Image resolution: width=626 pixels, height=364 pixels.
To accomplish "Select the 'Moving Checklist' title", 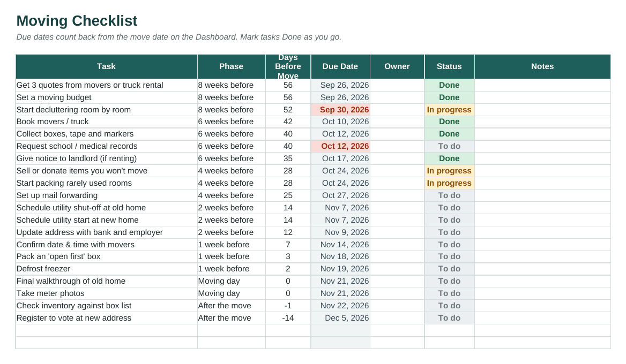I will point(77,21).
